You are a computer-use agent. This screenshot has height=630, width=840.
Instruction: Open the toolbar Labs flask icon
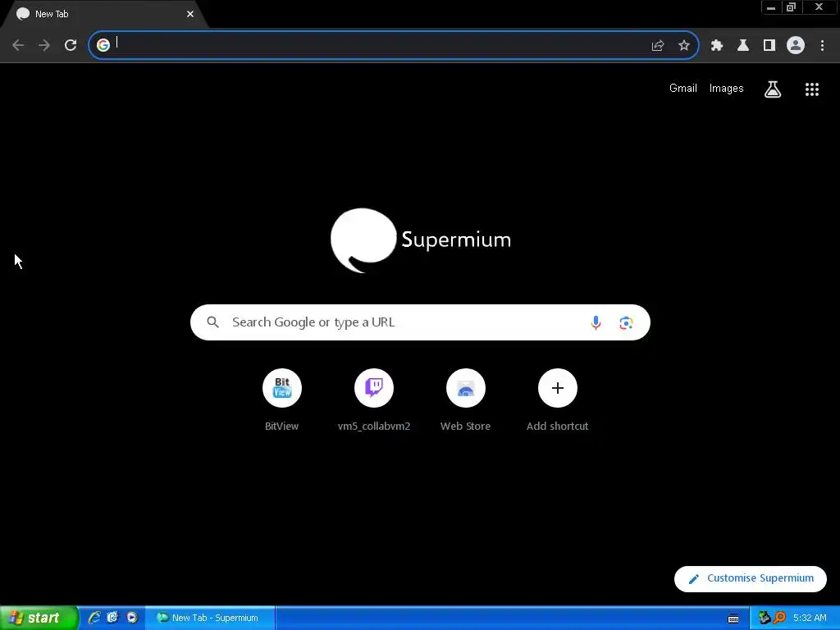[x=743, y=46]
